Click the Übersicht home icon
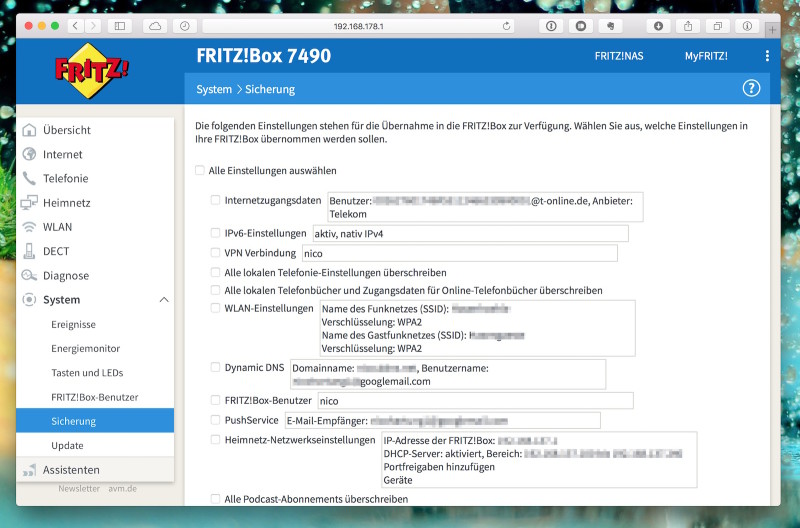The height and width of the screenshot is (528, 800). pyautogui.click(x=29, y=130)
